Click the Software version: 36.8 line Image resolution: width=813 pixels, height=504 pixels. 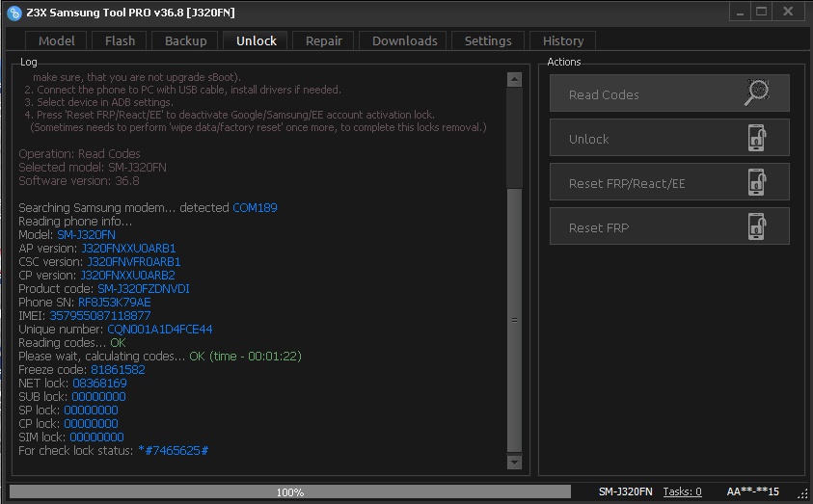click(79, 181)
